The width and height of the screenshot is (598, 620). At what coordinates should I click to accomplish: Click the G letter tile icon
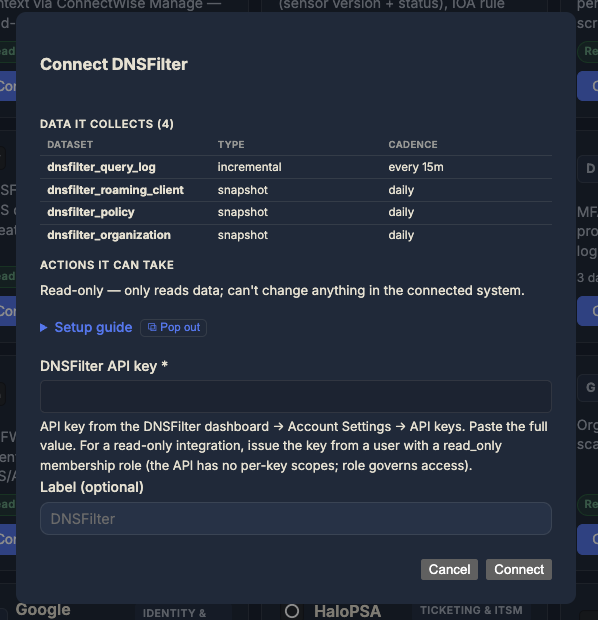click(x=590, y=388)
